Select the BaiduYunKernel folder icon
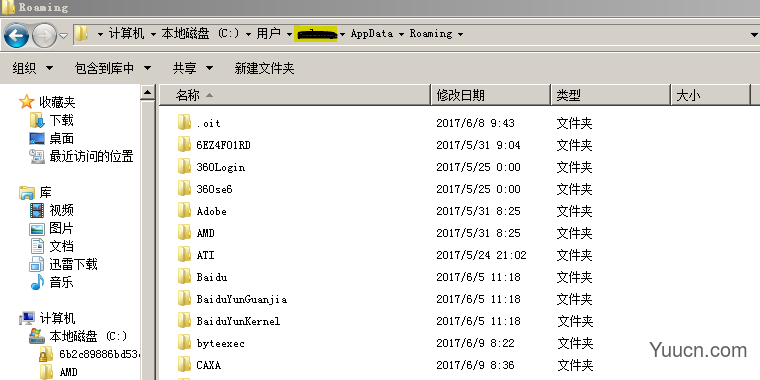The width and height of the screenshot is (760, 380). (x=184, y=320)
